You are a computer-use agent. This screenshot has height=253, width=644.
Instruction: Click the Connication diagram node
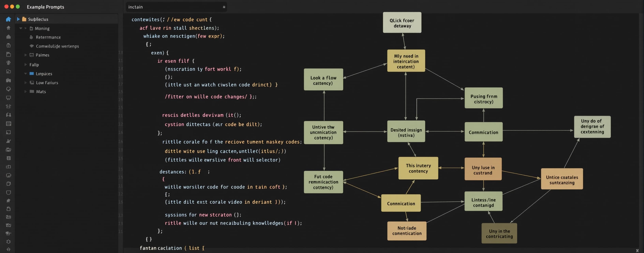(x=401, y=203)
